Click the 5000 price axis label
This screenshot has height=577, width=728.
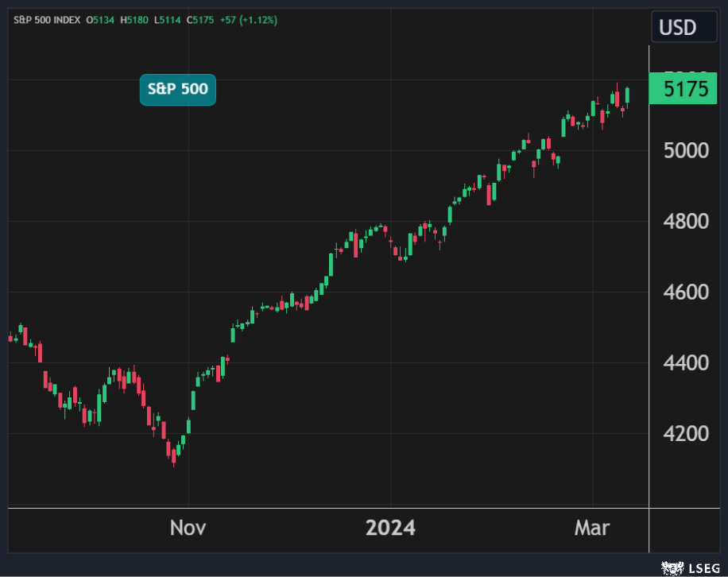pos(685,150)
